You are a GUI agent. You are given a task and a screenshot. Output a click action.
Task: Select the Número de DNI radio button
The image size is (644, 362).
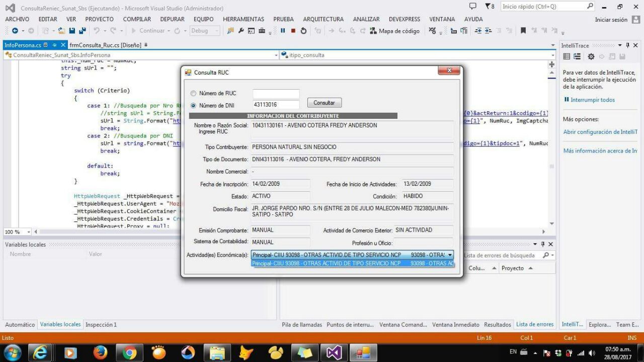tap(193, 106)
